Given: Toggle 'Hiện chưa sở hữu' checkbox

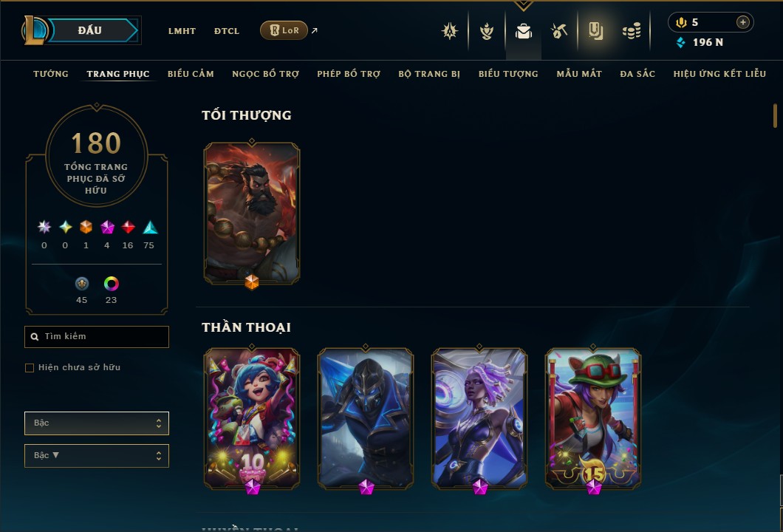Looking at the screenshot, I should [x=30, y=368].
